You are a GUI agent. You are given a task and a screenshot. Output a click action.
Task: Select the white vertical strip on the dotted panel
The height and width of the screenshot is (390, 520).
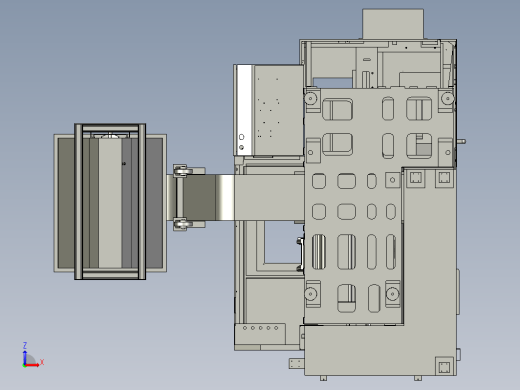click(245, 110)
